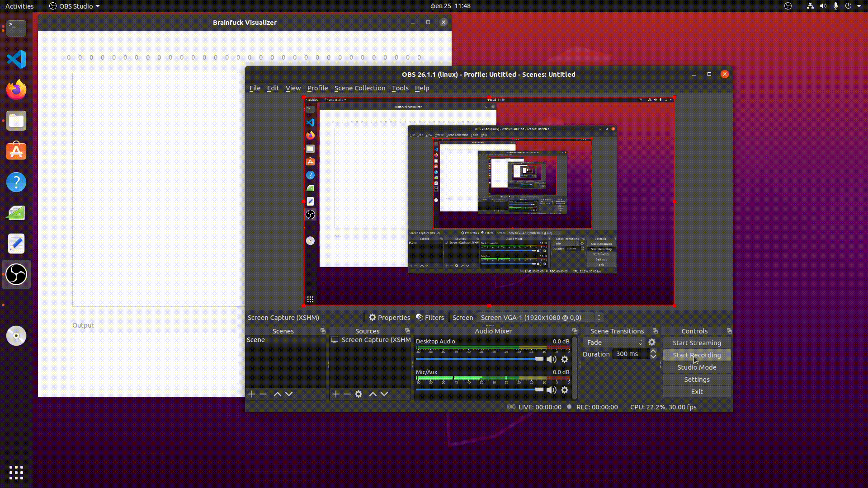The height and width of the screenshot is (488, 868).
Task: Click the Audio Mixer settings gear icon
Action: (564, 359)
